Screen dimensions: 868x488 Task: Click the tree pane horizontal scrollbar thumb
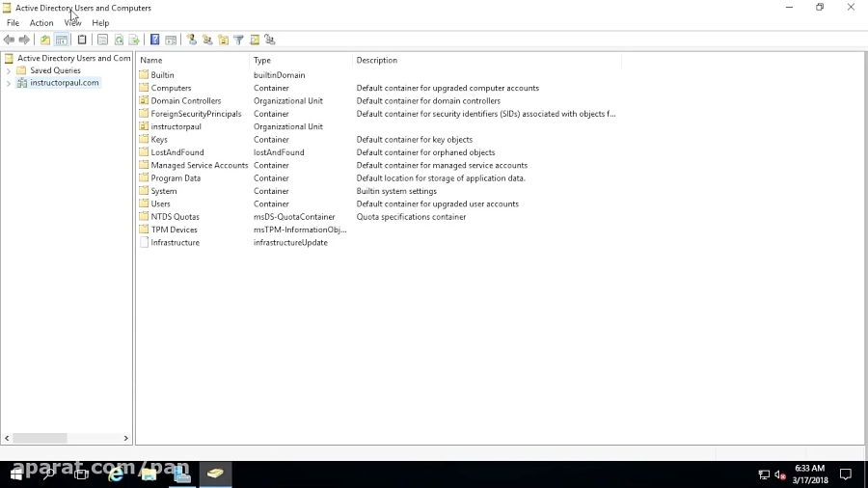[x=40, y=438]
